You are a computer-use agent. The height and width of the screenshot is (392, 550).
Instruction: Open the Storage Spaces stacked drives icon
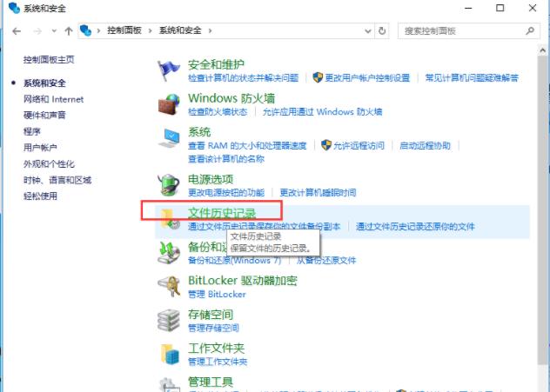(x=169, y=320)
